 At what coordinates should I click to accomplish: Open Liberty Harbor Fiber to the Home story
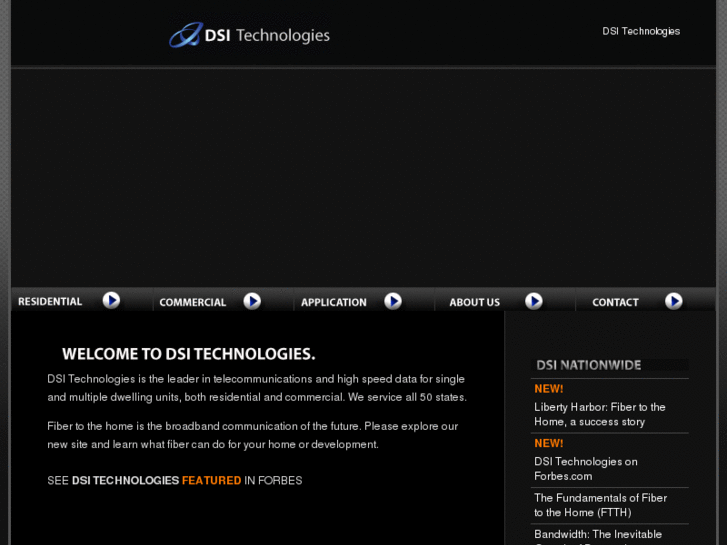pos(600,414)
